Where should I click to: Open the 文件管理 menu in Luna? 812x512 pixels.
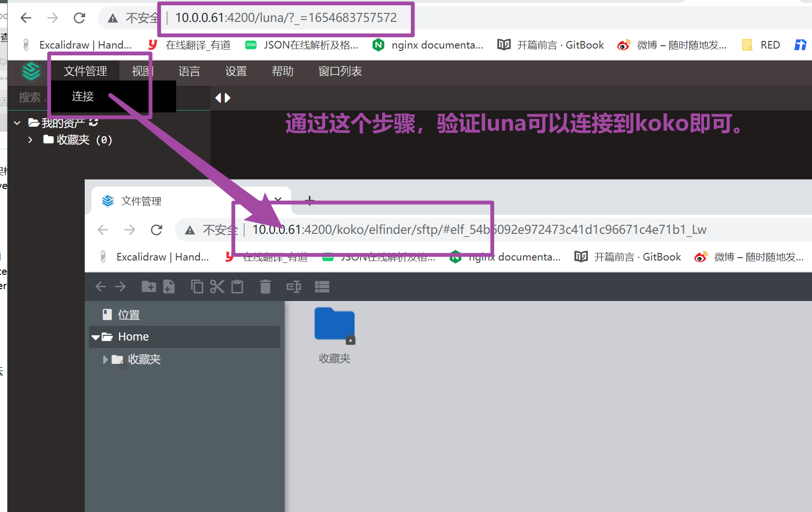pos(85,71)
